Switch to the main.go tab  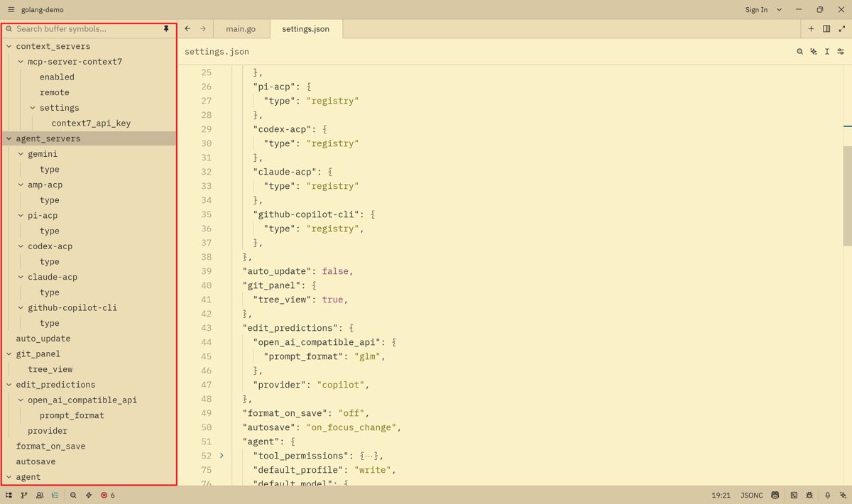point(240,29)
